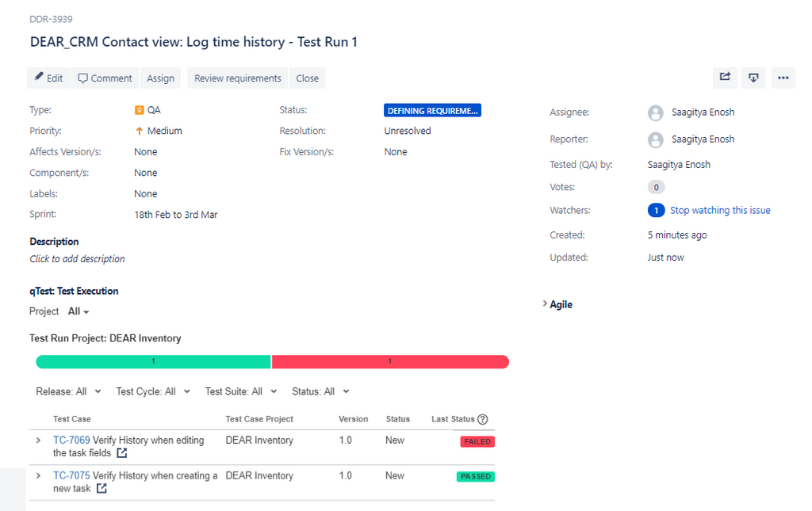Click Assignee name Saagitya Enosh
812x511 pixels.
(x=703, y=112)
